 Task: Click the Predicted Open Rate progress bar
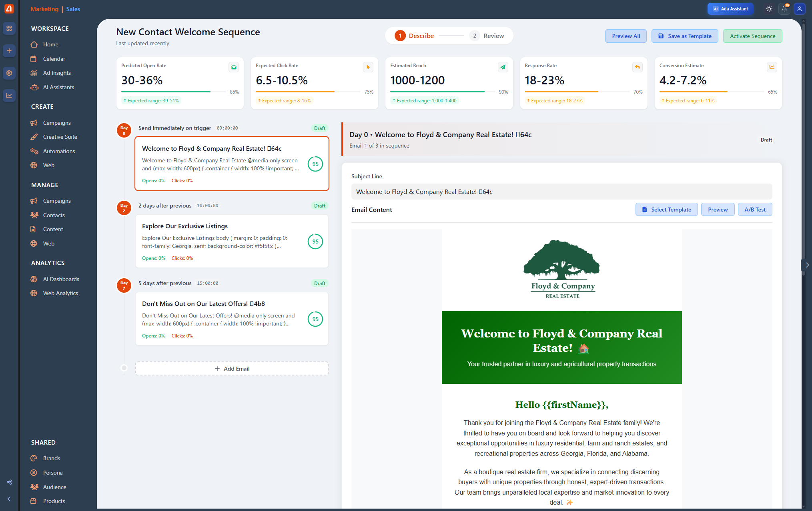click(x=174, y=92)
